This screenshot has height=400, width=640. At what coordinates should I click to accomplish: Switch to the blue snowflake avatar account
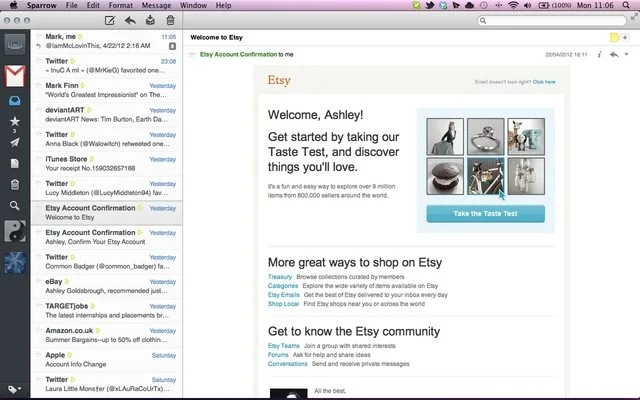coord(15,262)
